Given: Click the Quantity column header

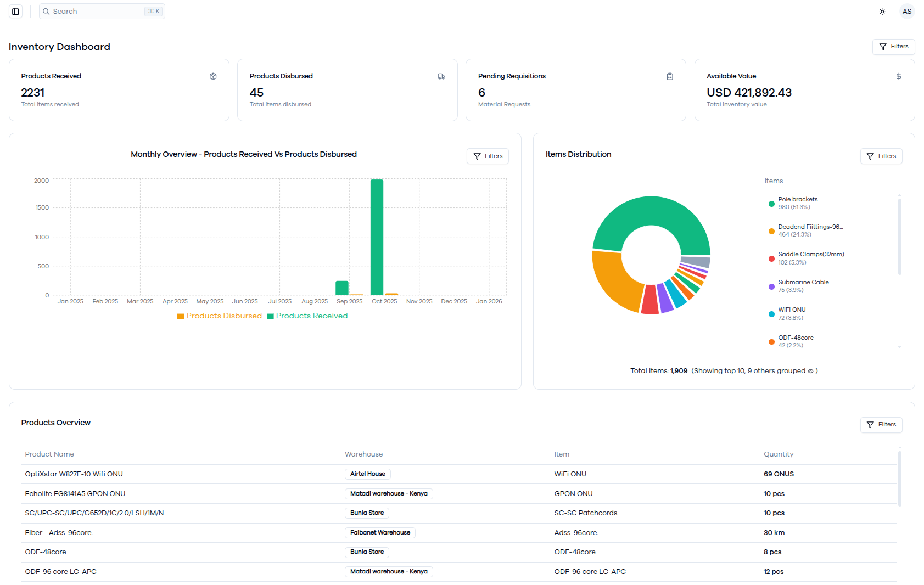Looking at the screenshot, I should click(779, 454).
